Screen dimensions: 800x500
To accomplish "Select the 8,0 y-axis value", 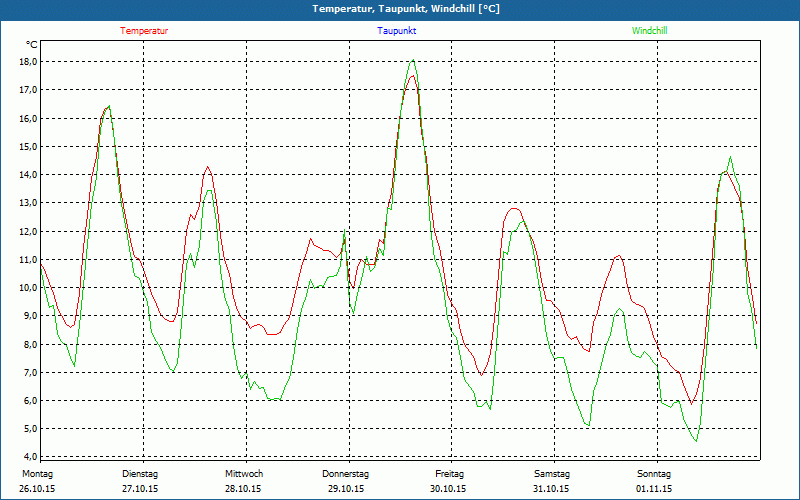I will coord(31,344).
